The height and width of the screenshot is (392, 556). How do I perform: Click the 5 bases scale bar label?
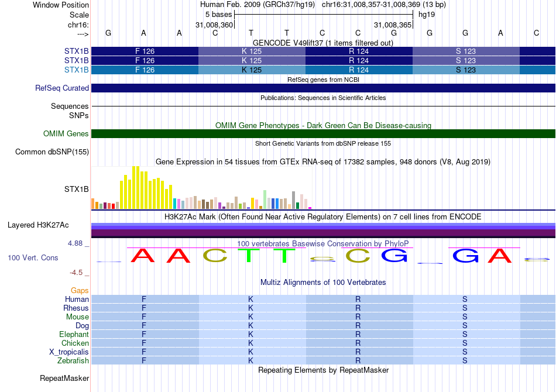(x=218, y=15)
